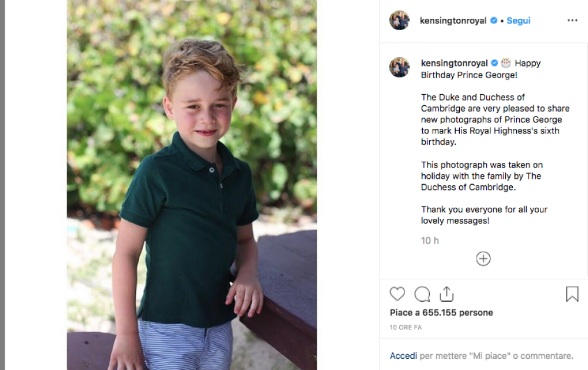The width and height of the screenshot is (588, 370).
Task: Click the avatar beside the caption
Action: pyautogui.click(x=399, y=67)
